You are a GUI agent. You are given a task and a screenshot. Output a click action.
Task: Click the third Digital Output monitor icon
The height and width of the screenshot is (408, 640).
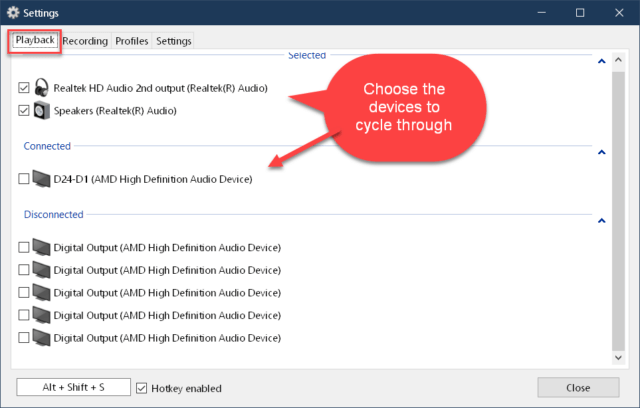point(43,292)
